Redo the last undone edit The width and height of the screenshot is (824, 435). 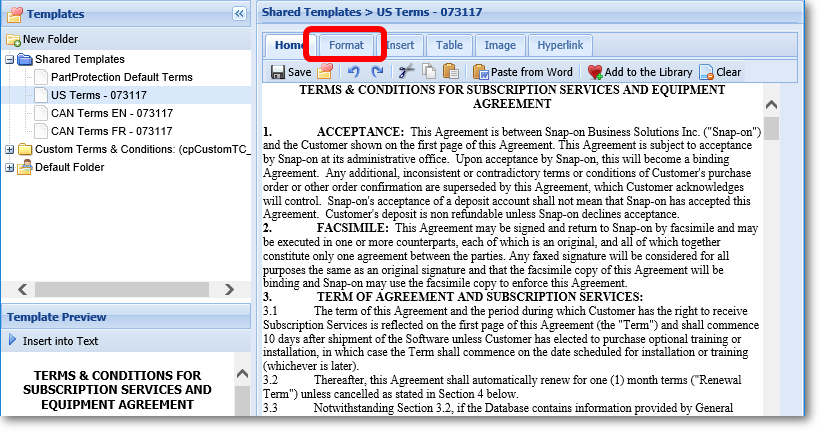pyautogui.click(x=377, y=71)
